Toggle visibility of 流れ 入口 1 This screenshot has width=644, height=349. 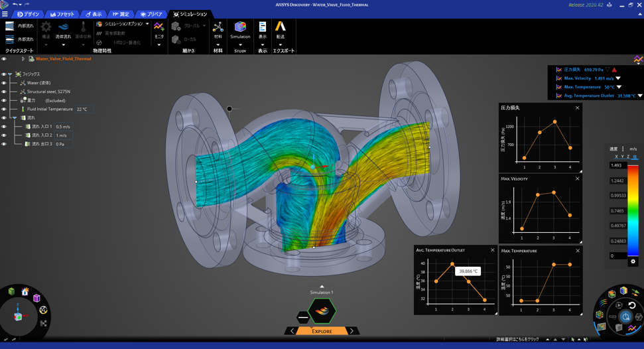tap(4, 127)
